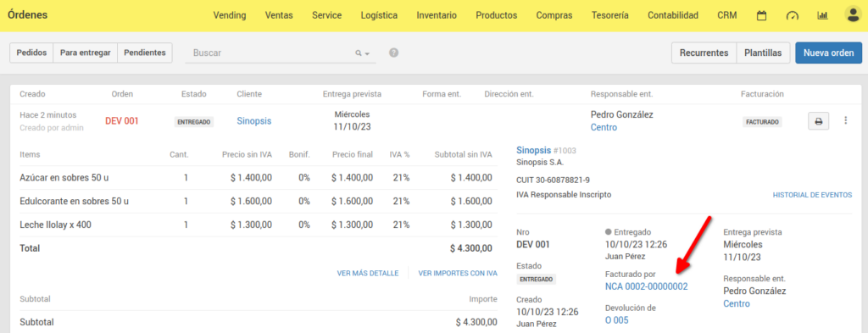
Task: Open the Ventas menu
Action: [279, 15]
